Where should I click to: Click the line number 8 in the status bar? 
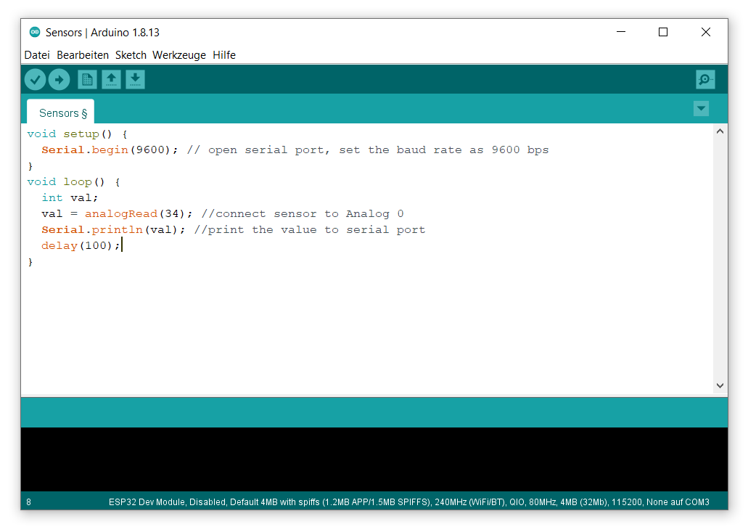28,502
